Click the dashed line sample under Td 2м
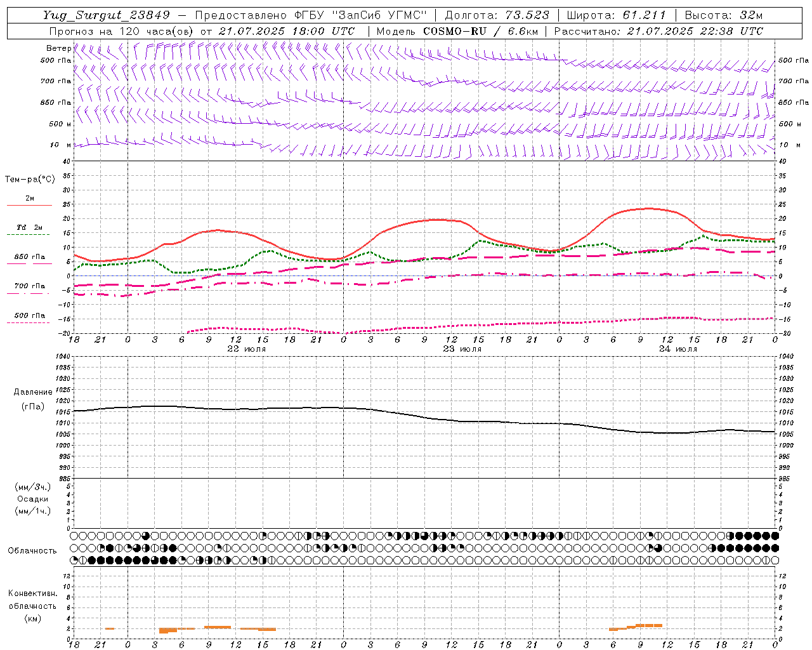 (x=29, y=235)
